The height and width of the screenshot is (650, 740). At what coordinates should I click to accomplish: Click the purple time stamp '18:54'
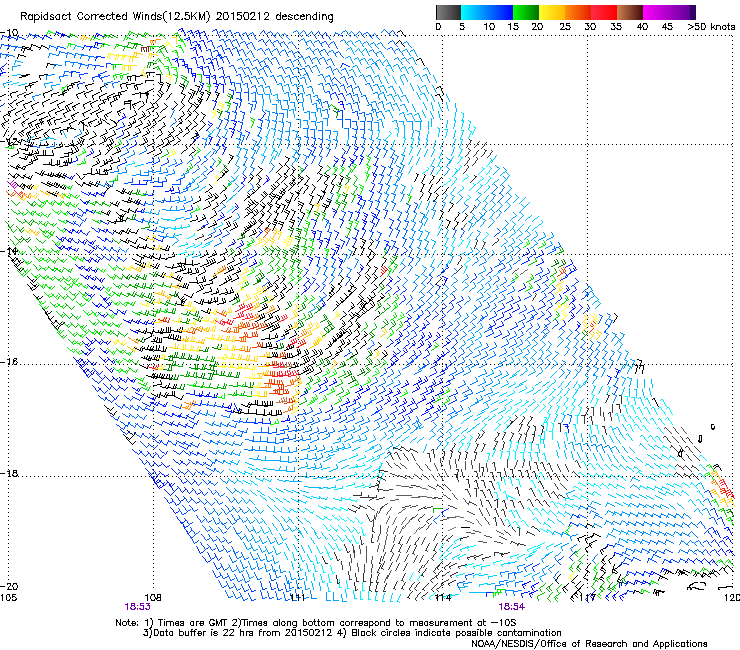512,607
